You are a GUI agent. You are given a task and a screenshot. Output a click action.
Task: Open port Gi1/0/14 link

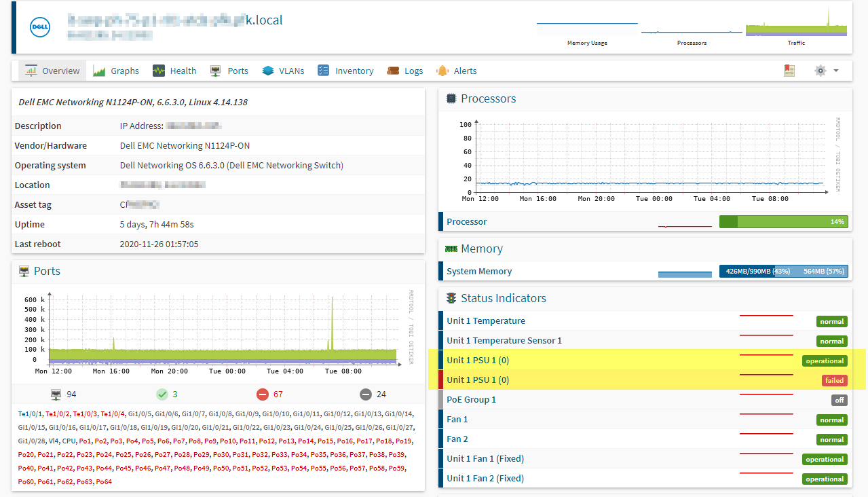pyautogui.click(x=399, y=413)
